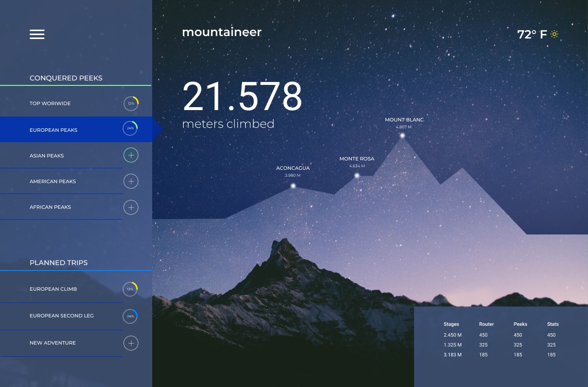Image resolution: width=588 pixels, height=387 pixels.
Task: Open Asian Peaks category
Action: (76, 155)
